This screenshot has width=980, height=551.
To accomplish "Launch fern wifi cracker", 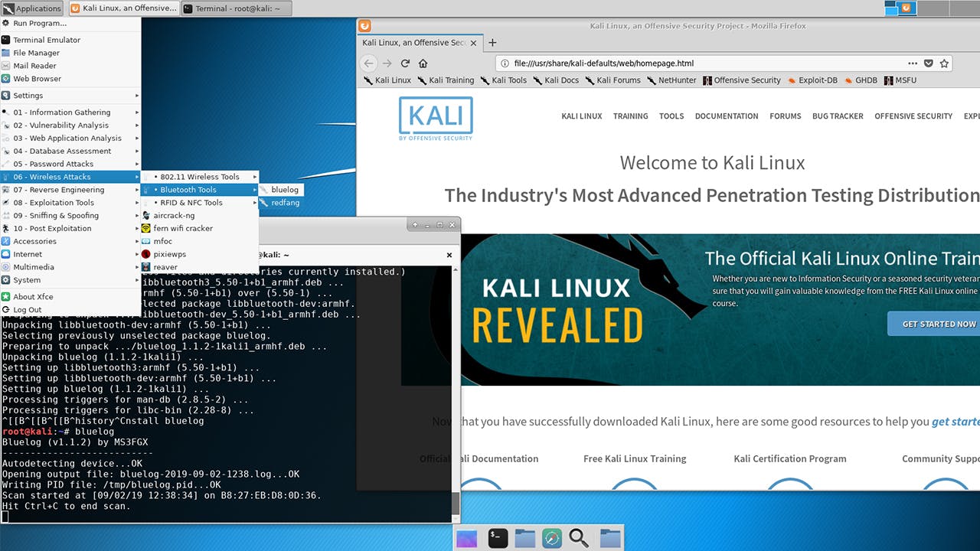I will click(200, 228).
